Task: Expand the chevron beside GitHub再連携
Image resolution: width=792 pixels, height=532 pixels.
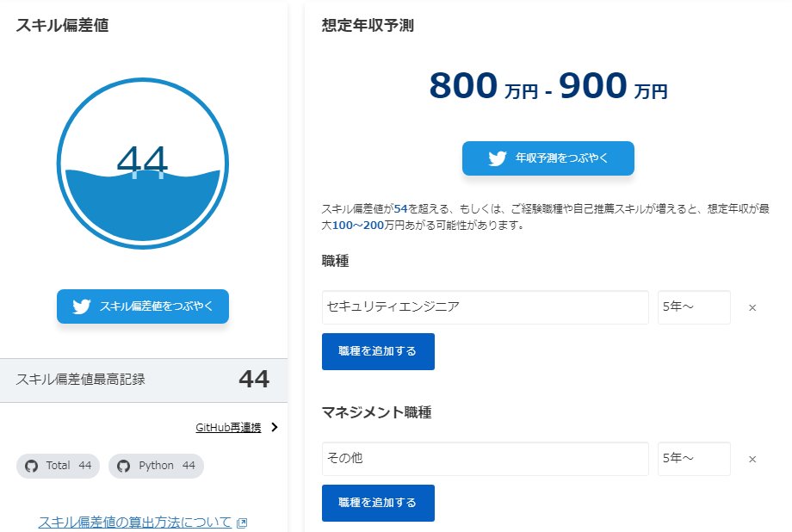Action: tap(273, 425)
